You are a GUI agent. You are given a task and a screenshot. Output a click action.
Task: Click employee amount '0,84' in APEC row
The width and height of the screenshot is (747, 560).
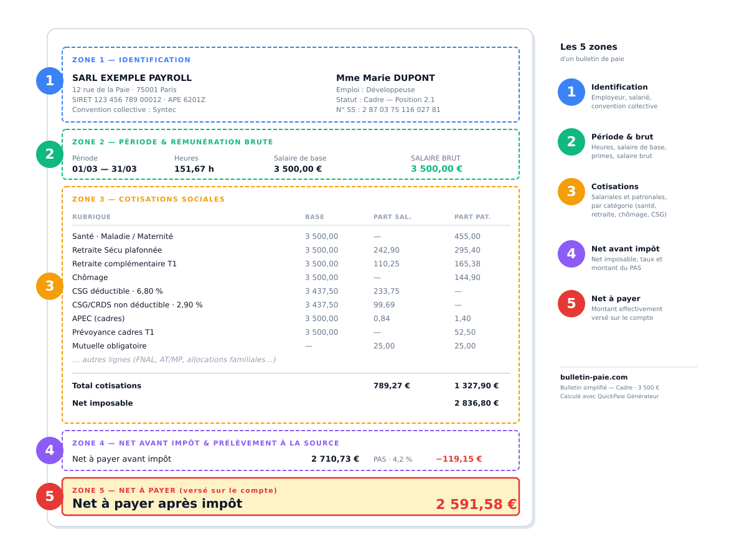382,319
